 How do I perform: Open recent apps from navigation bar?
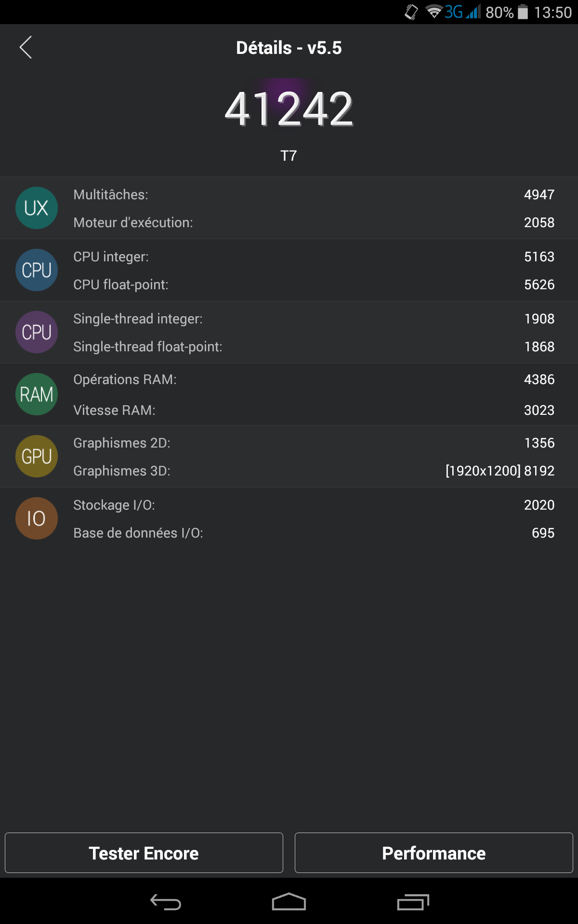[x=413, y=902]
